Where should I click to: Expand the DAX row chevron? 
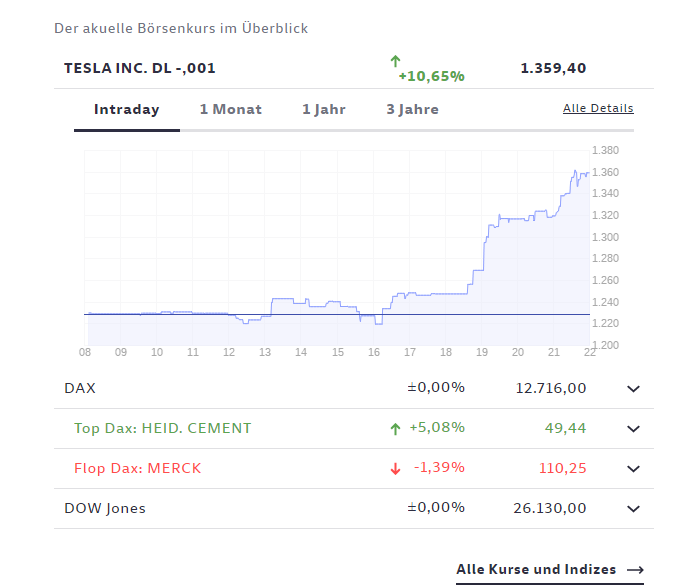[x=633, y=389]
